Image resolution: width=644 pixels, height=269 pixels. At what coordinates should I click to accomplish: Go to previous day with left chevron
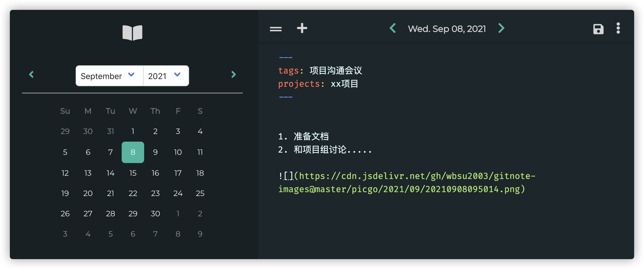pos(393,28)
